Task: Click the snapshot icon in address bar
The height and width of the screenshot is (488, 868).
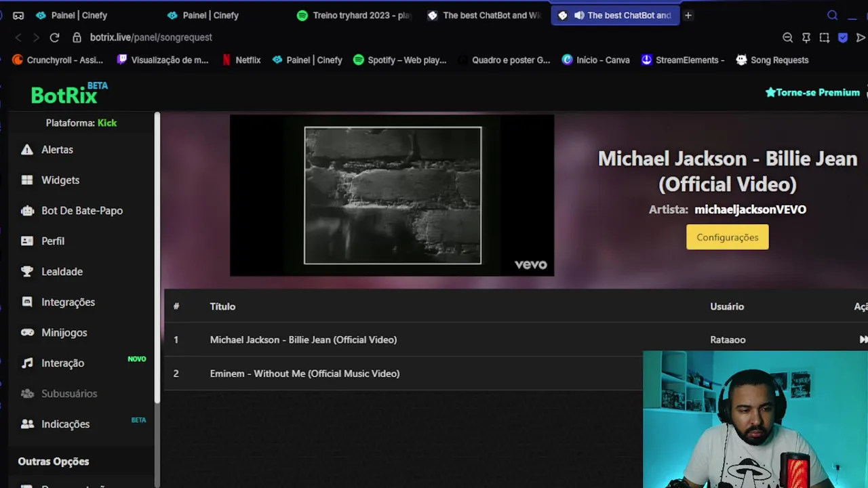Action: (x=825, y=37)
